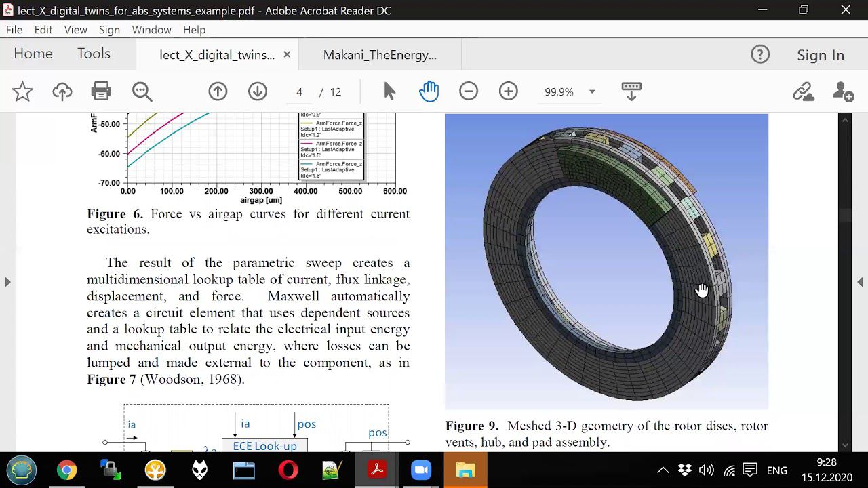Open the View menu

76,30
